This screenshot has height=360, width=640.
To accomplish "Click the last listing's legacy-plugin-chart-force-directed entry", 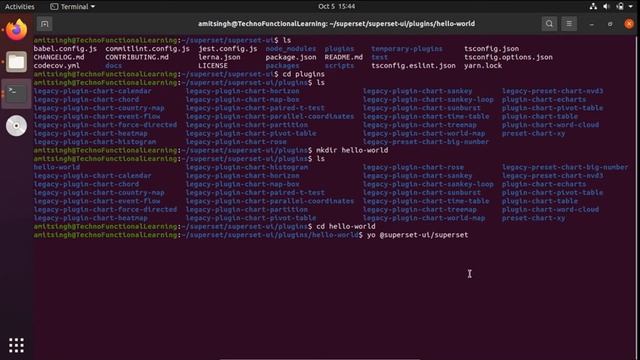I will pyautogui.click(x=105, y=209).
